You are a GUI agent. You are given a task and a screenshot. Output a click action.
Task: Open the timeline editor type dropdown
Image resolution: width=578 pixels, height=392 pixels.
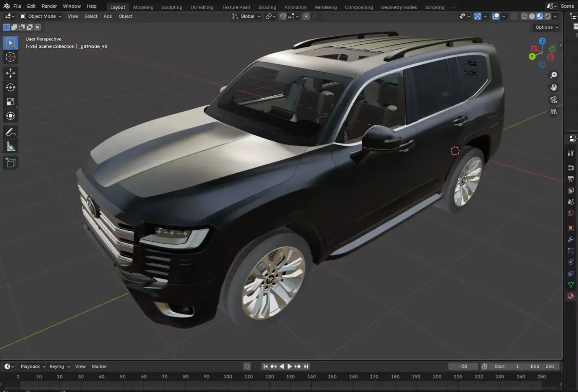(x=10, y=366)
